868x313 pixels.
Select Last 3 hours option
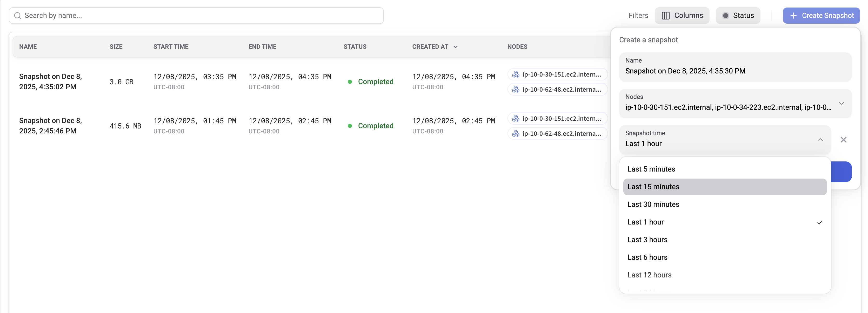[x=647, y=240]
